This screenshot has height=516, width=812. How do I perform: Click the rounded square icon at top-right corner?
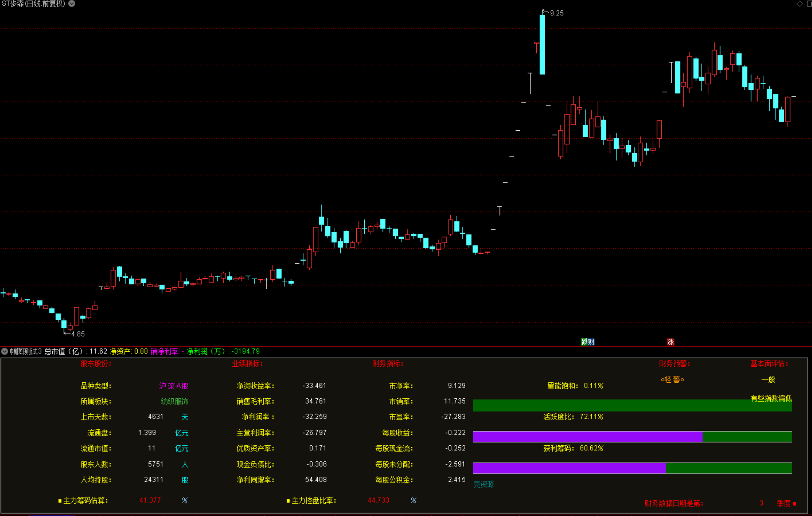pyautogui.click(x=809, y=4)
